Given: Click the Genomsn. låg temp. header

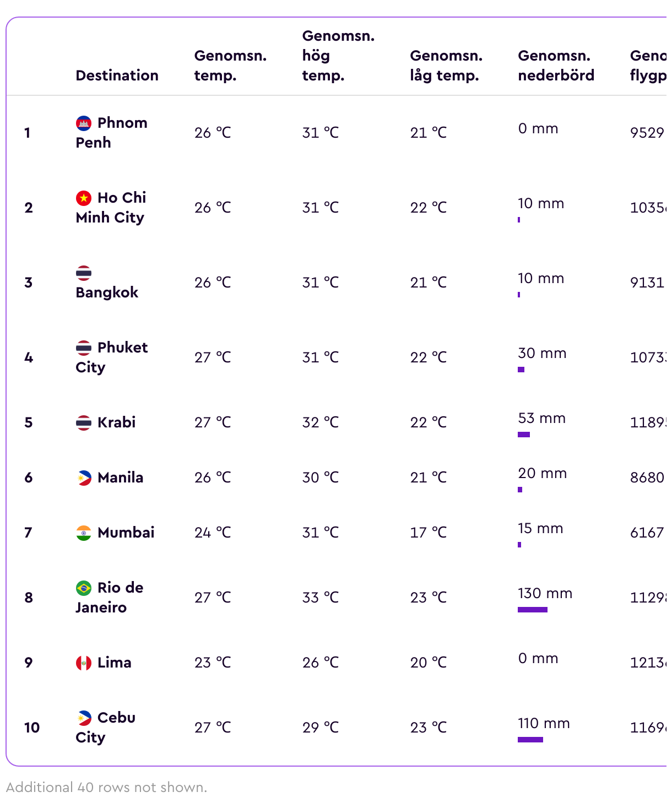Looking at the screenshot, I should pyautogui.click(x=446, y=66).
